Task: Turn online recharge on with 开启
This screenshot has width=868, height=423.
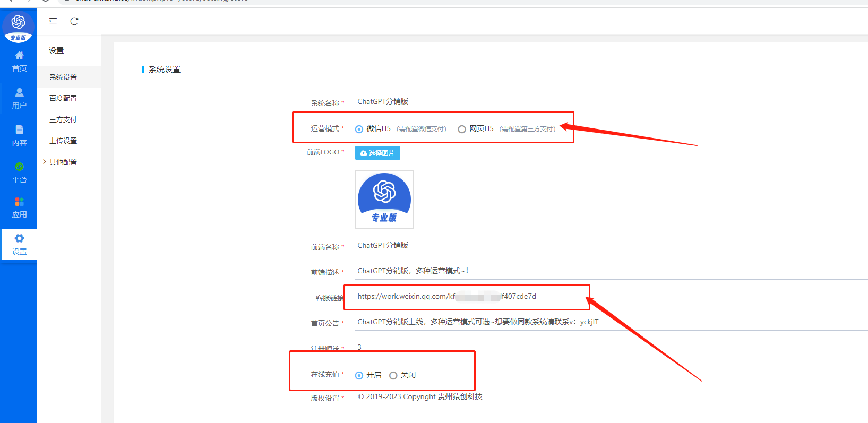Action: coord(359,375)
